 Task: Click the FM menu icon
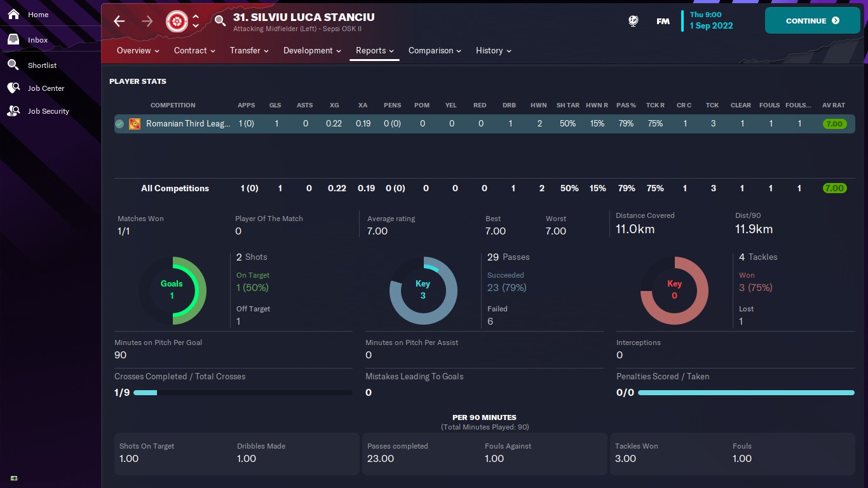[663, 21]
